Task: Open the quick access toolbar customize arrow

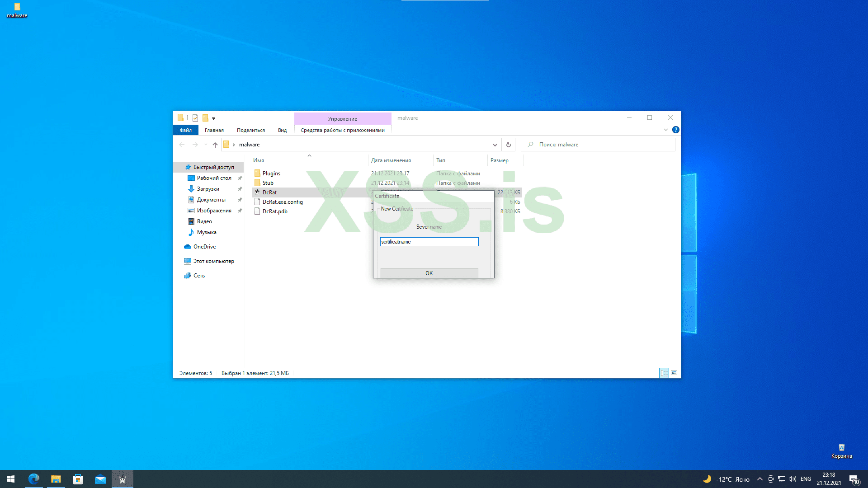Action: [213, 118]
